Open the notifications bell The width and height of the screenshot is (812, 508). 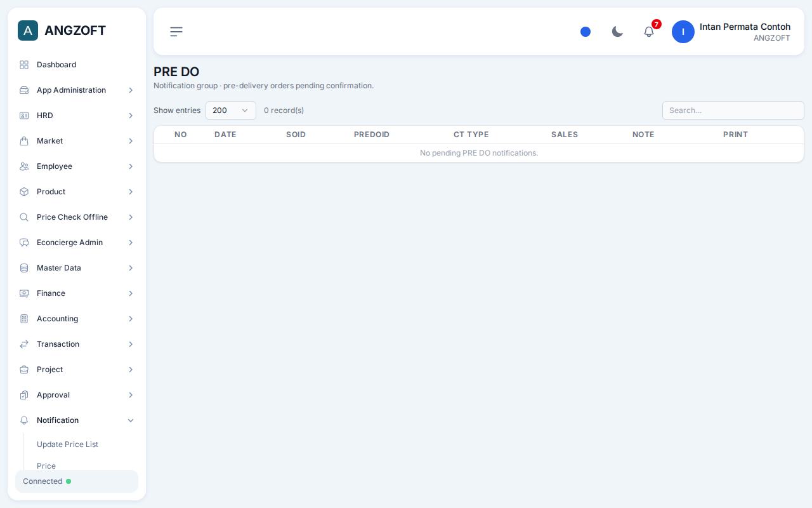click(x=649, y=32)
